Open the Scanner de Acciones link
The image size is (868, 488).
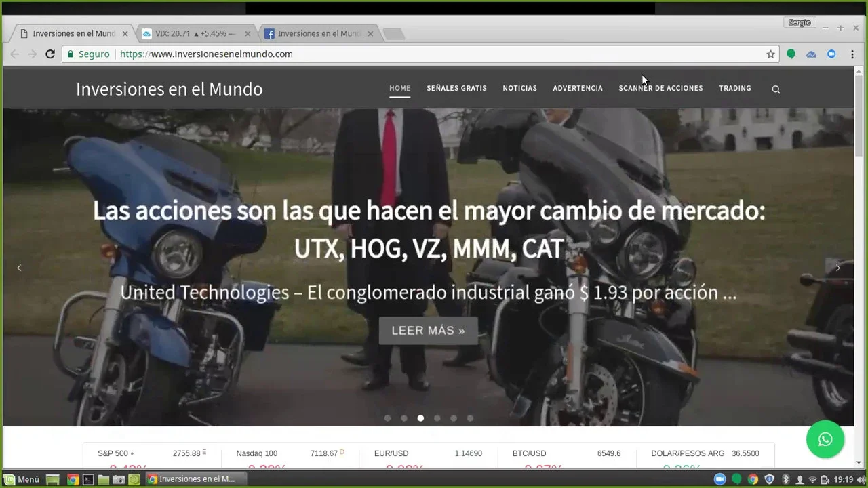click(x=660, y=88)
